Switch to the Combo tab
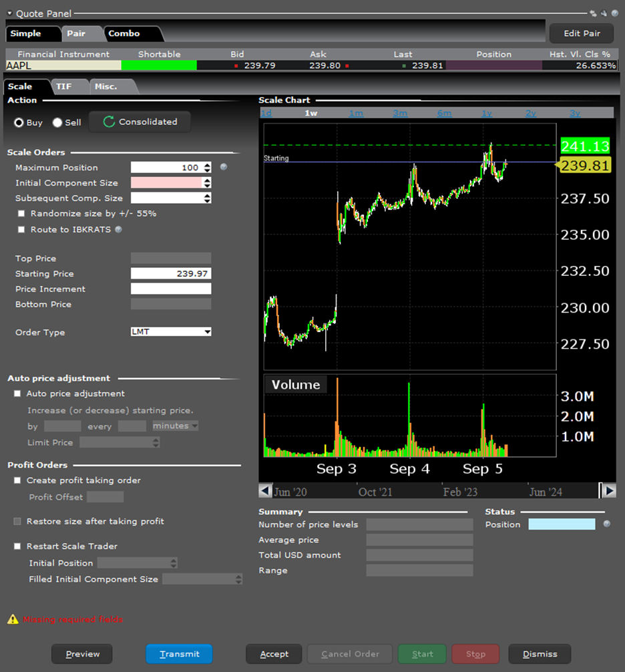Image resolution: width=625 pixels, height=672 pixels. 124,33
